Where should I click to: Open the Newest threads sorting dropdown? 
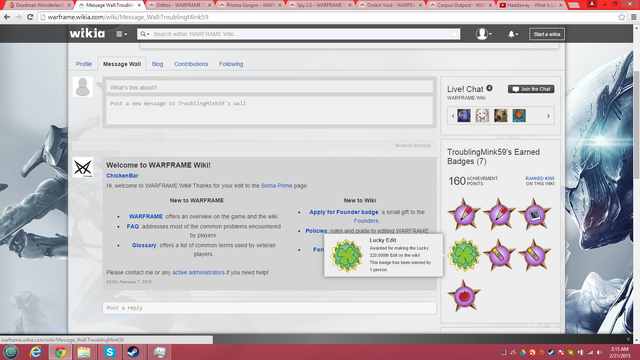pos(413,145)
